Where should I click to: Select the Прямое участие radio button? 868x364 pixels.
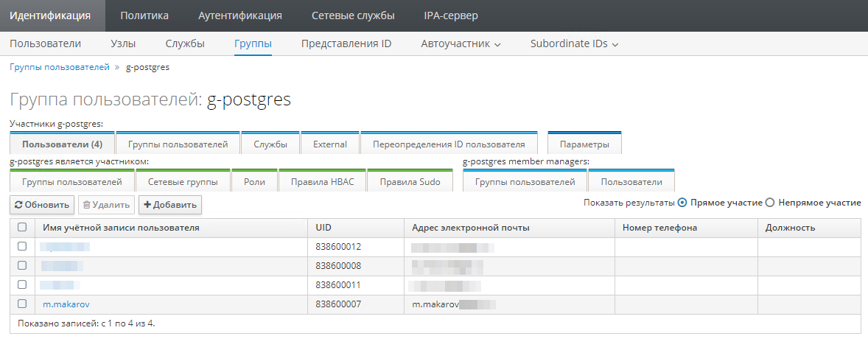(682, 203)
